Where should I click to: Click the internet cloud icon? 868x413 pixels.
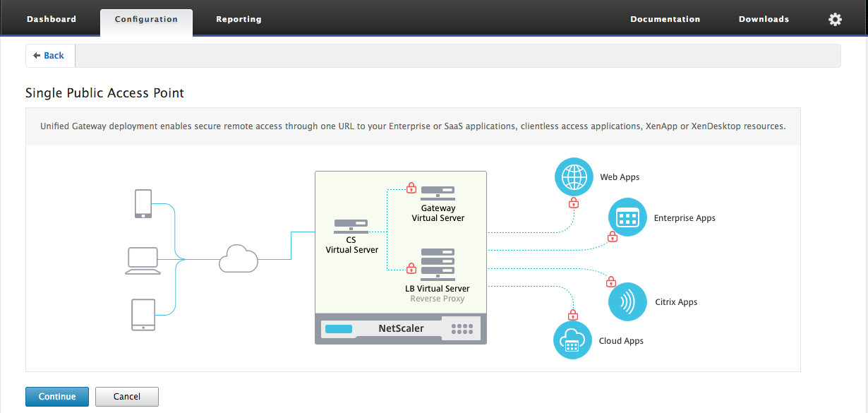(x=239, y=259)
